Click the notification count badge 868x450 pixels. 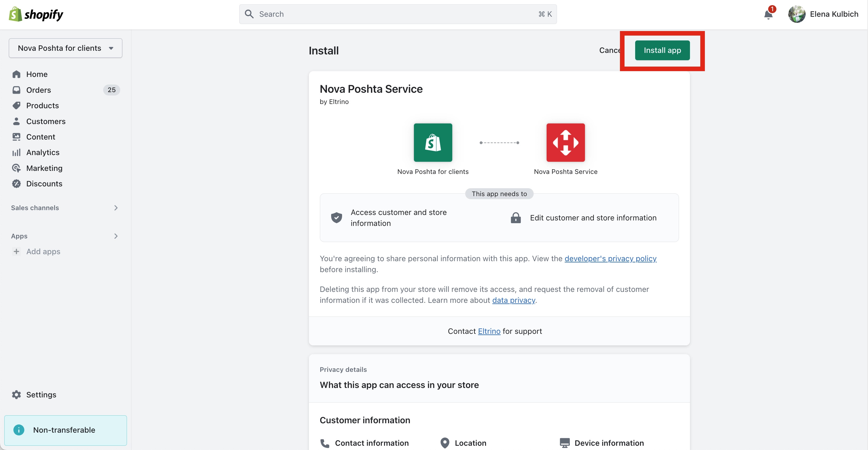(x=772, y=9)
